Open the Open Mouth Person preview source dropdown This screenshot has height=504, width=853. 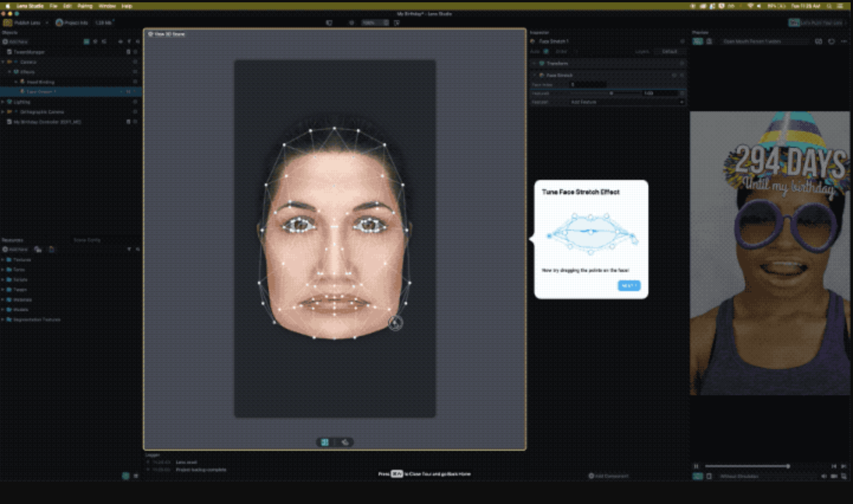click(x=764, y=41)
